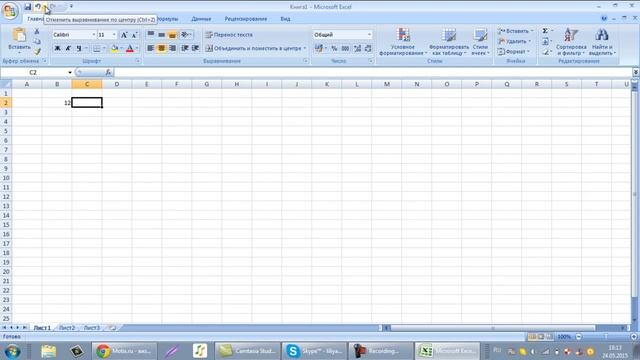The height and width of the screenshot is (360, 640).
Task: Open the Общий number format dropdown
Action: [x=369, y=35]
